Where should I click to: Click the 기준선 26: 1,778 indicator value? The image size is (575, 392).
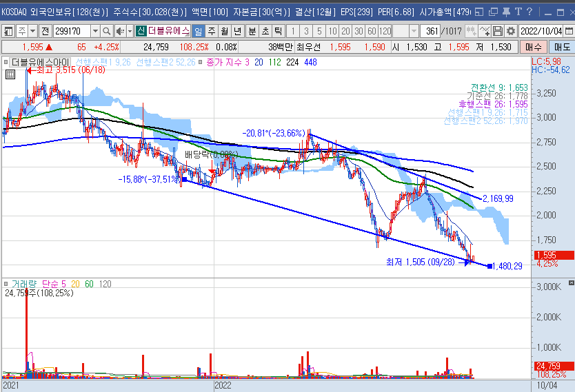[497, 96]
